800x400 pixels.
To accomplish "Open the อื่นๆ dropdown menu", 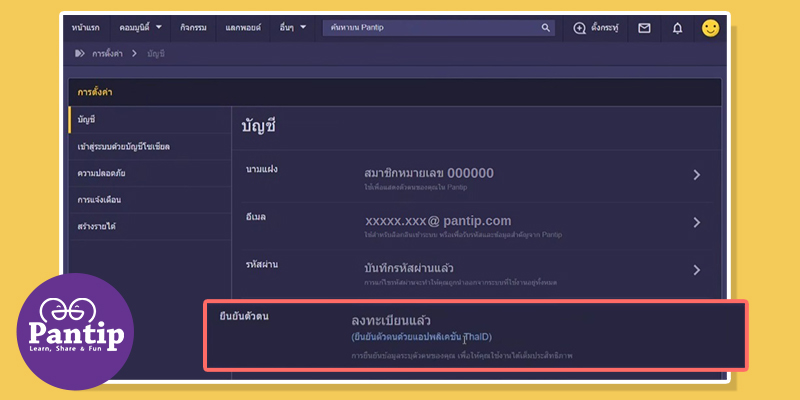I will [293, 28].
